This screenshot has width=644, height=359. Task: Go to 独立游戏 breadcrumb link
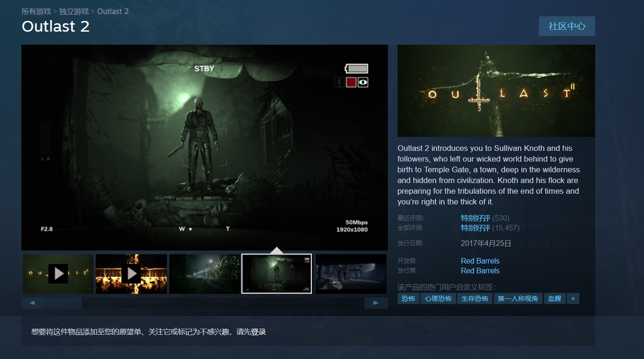(x=74, y=11)
